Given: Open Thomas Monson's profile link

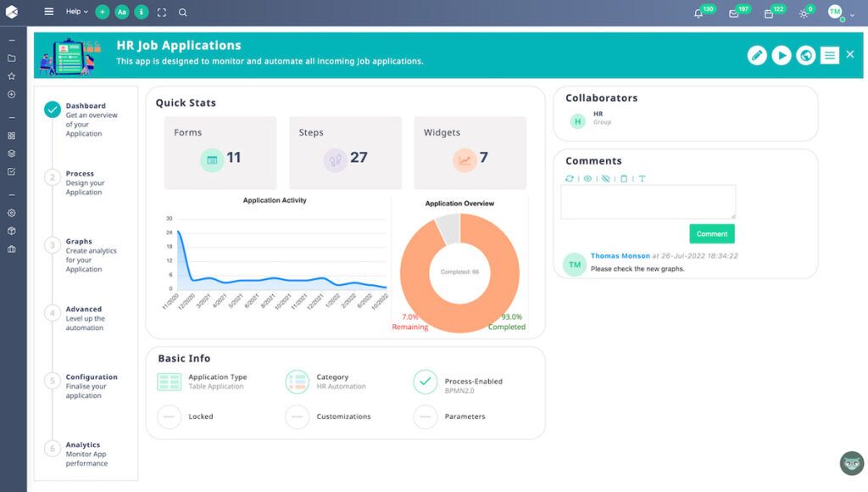Looking at the screenshot, I should [620, 255].
